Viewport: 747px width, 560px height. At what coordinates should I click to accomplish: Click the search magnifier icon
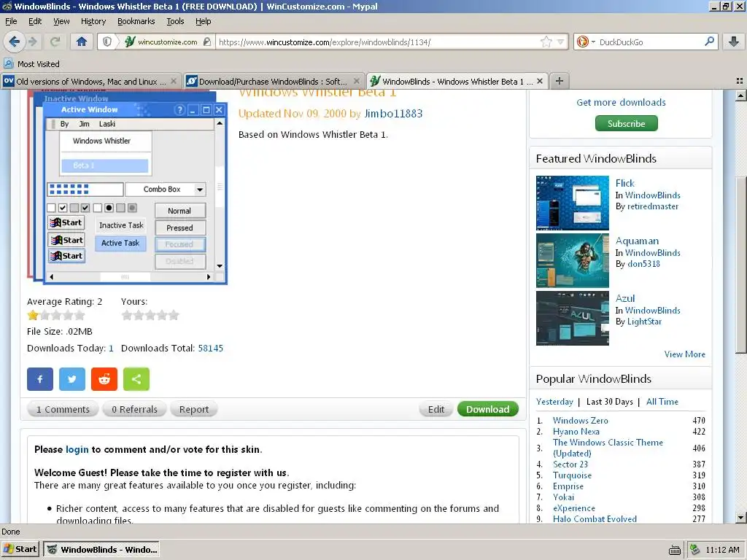click(x=709, y=42)
